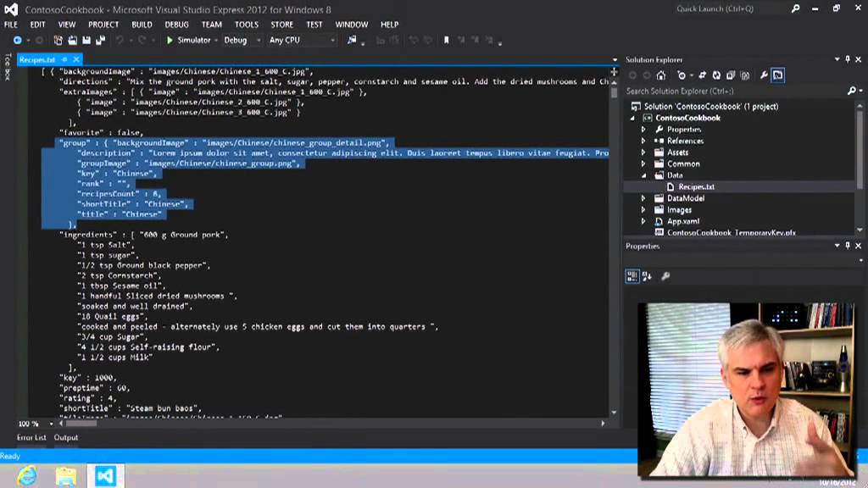
Task: Click the Redo arrow in the toolbar
Action: 142,41
